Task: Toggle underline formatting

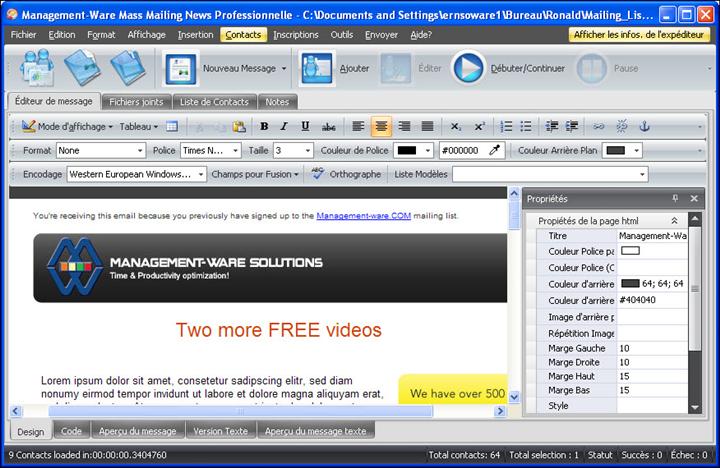Action: (305, 126)
